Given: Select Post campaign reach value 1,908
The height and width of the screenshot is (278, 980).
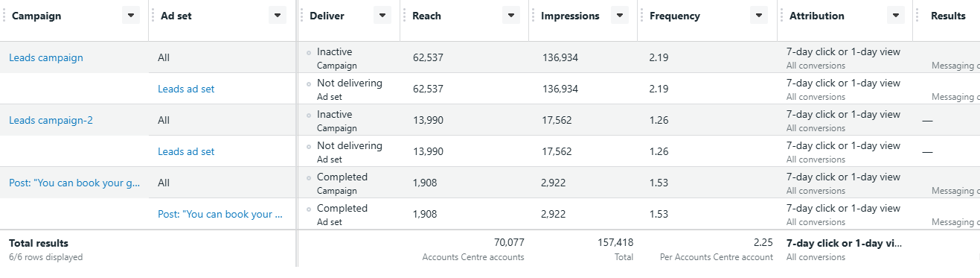Looking at the screenshot, I should (425, 183).
